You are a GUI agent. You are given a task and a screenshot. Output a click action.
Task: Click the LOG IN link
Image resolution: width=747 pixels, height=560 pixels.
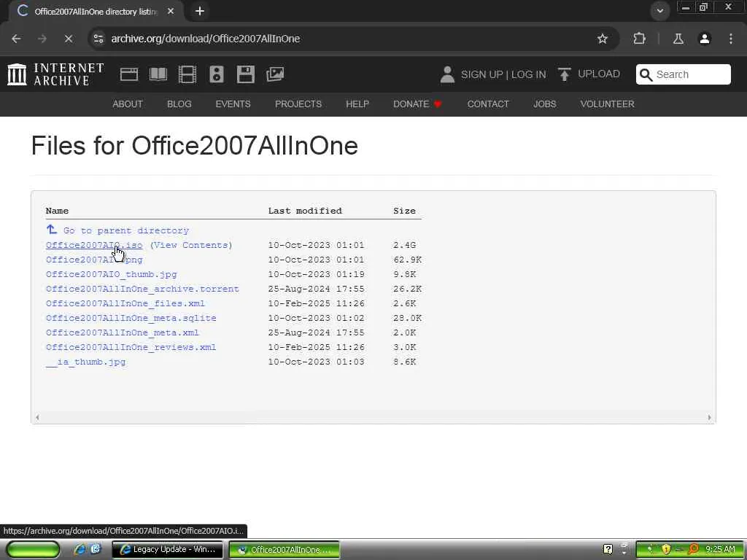pyautogui.click(x=528, y=75)
